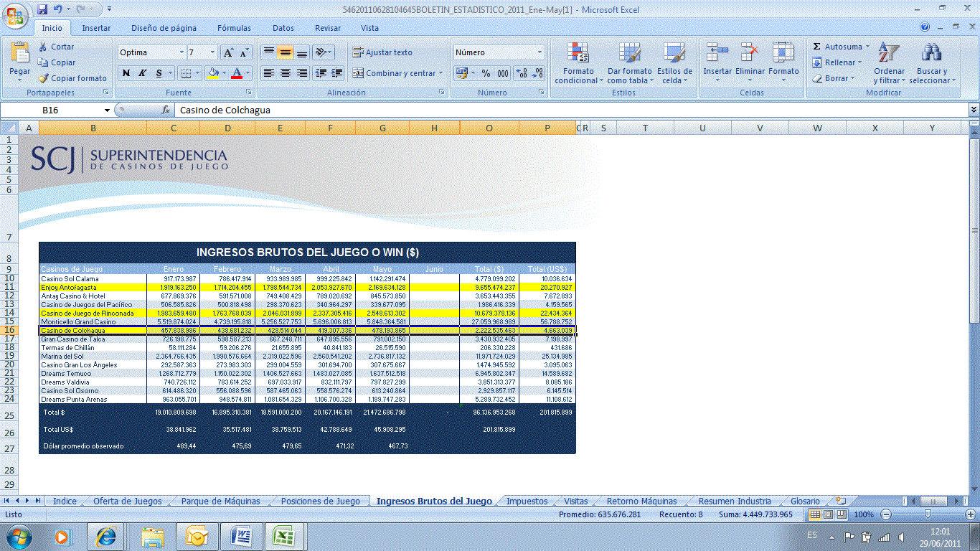Open the Resumen Industria sheet tab
980x551 pixels.
pos(735,501)
